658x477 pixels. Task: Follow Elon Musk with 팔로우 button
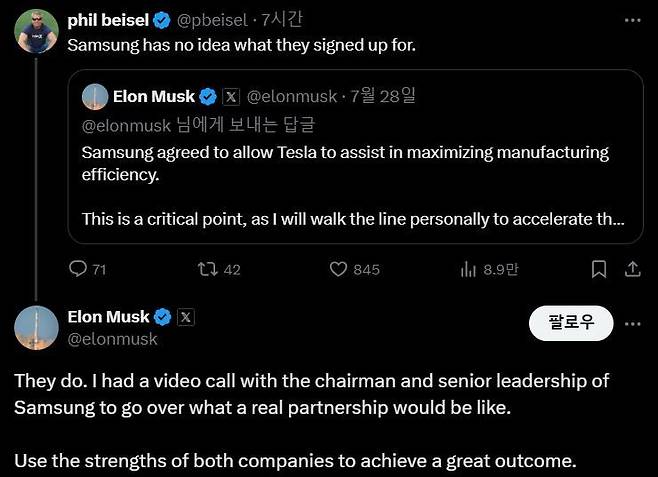571,322
